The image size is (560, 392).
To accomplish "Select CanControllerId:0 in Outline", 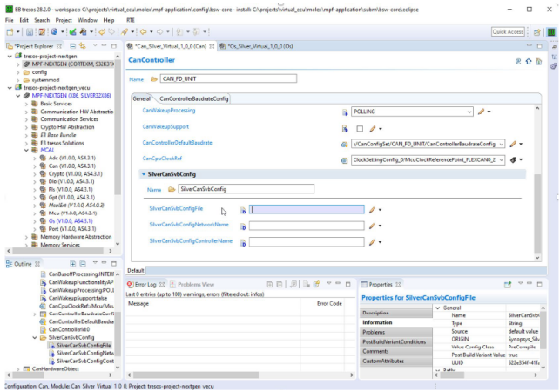I will pyautogui.click(x=69, y=330).
